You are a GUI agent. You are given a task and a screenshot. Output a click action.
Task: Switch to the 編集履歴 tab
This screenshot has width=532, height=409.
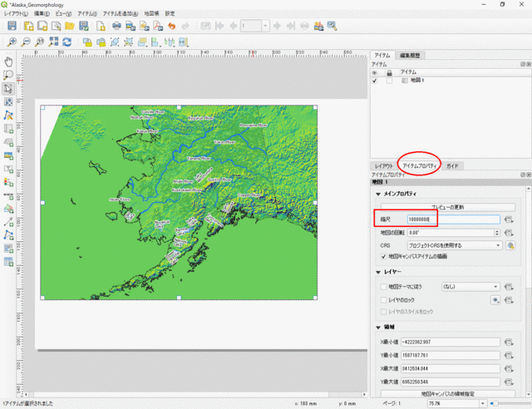click(410, 56)
